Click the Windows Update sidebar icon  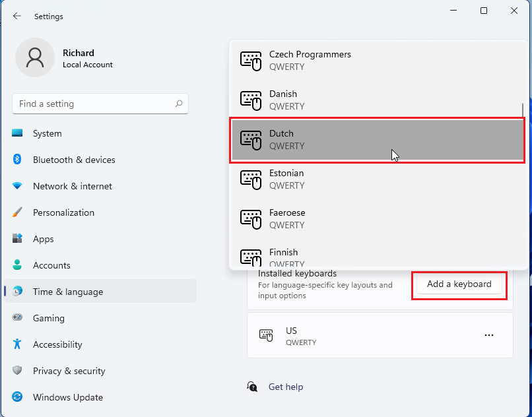click(x=18, y=397)
